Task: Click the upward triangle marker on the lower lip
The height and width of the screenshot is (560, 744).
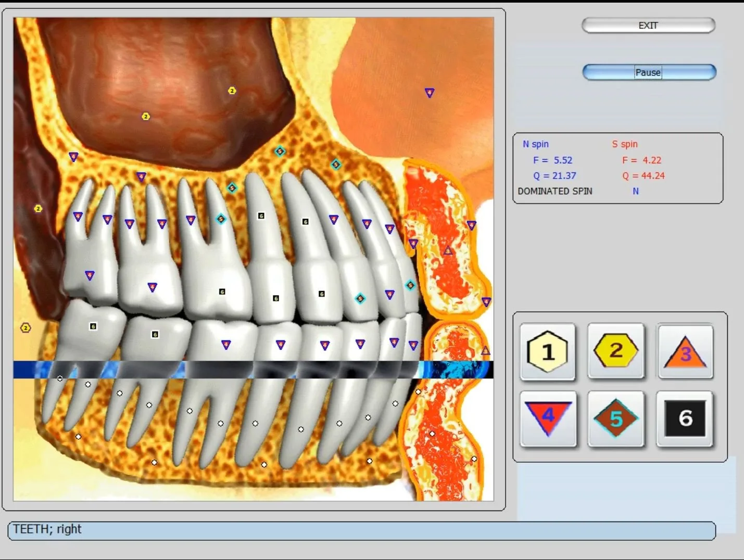Action: point(485,351)
